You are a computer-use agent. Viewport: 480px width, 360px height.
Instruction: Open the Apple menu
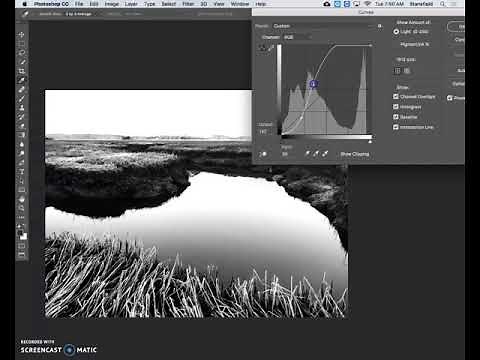point(25,4)
